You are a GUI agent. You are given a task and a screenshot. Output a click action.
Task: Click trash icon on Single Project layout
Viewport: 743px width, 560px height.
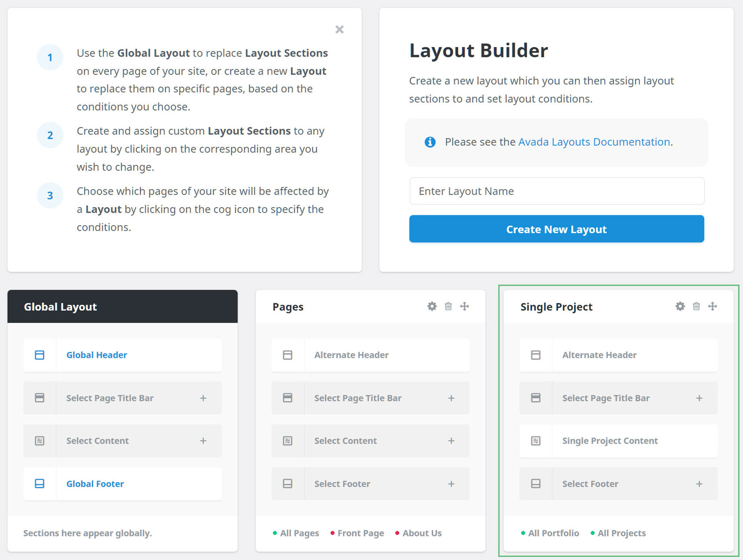click(696, 306)
